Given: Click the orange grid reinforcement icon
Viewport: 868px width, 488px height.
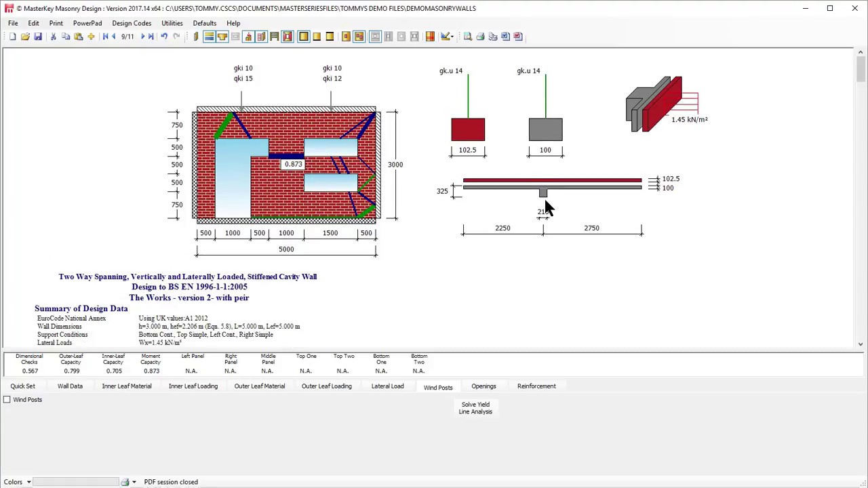Looking at the screenshot, I should [430, 37].
